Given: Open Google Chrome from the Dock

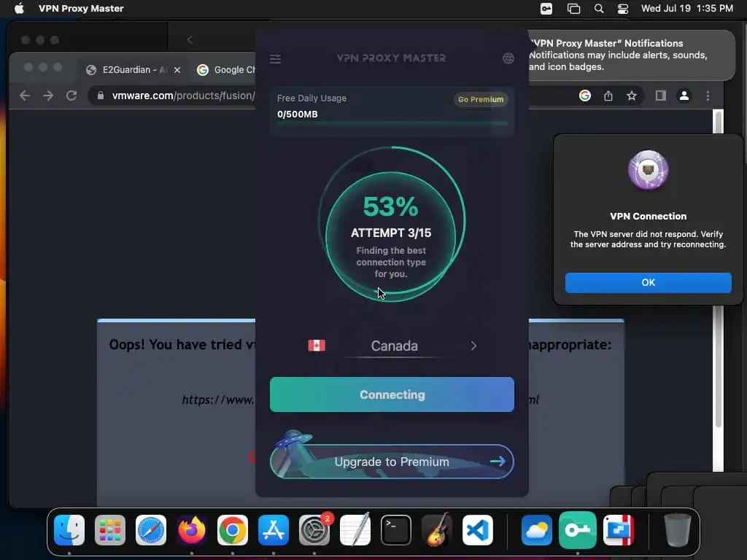Looking at the screenshot, I should coord(233,530).
